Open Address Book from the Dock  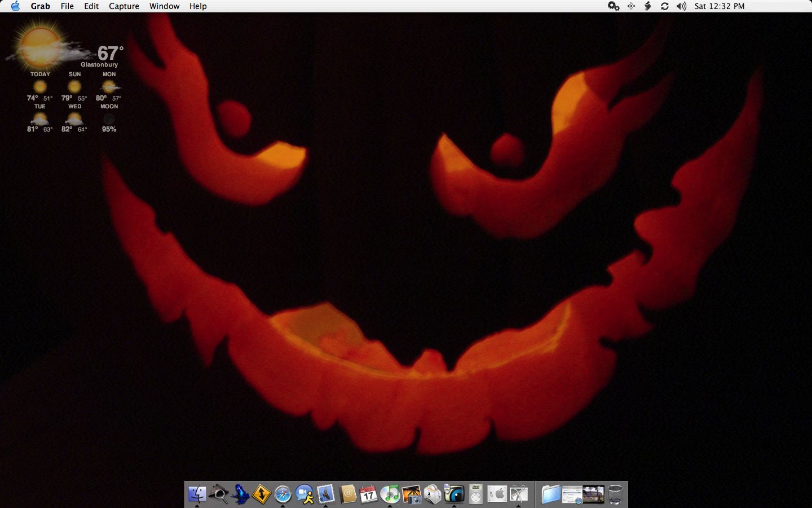click(348, 494)
